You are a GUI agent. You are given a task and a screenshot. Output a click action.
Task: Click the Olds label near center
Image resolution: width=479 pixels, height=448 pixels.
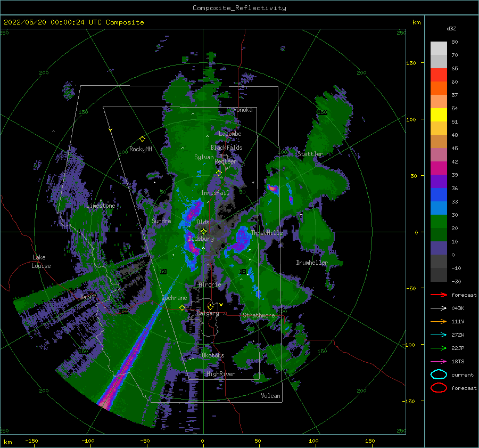[x=203, y=222]
